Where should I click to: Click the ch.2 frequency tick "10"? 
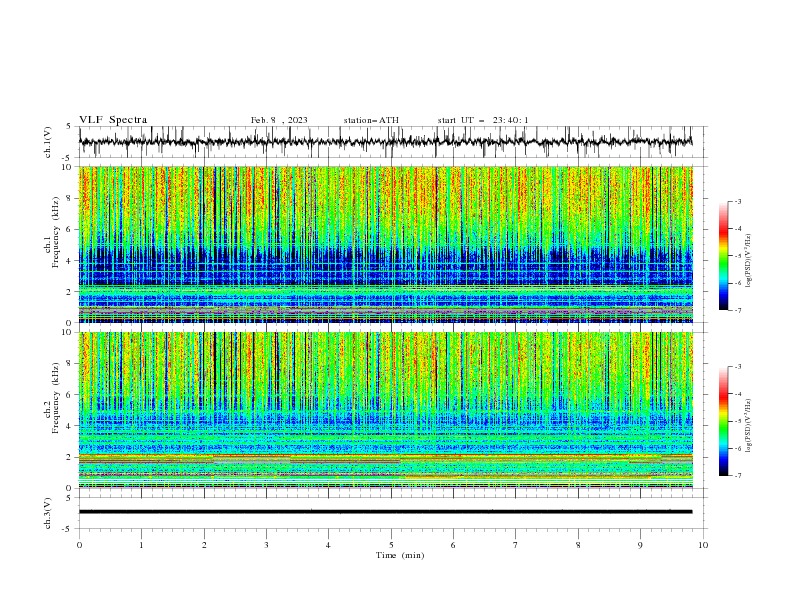(x=66, y=332)
